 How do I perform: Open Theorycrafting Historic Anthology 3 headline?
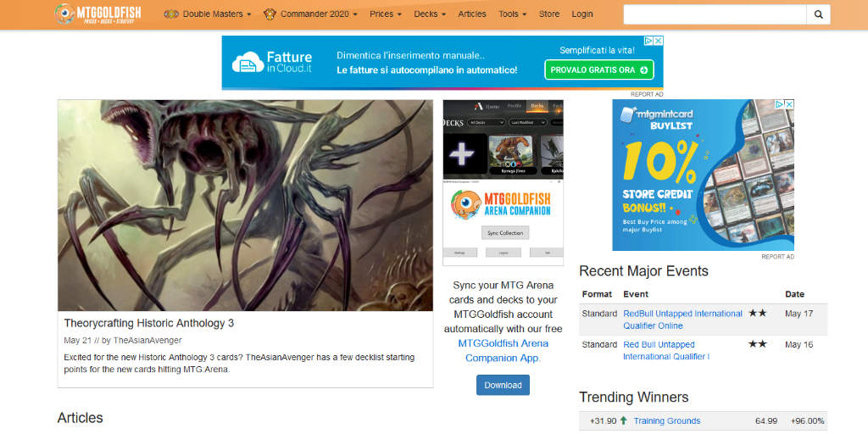coord(149,323)
